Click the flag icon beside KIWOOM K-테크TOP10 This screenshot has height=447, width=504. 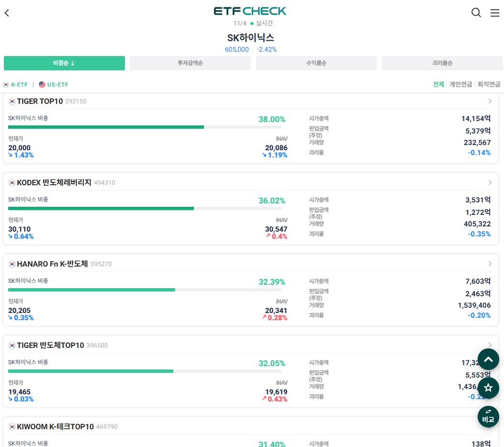point(12,427)
